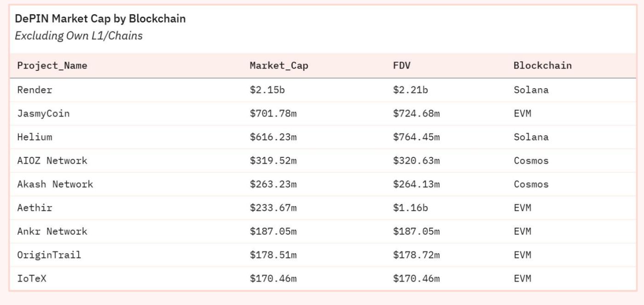Select the Render project name cell
The width and height of the screenshot is (644, 305).
(x=34, y=90)
